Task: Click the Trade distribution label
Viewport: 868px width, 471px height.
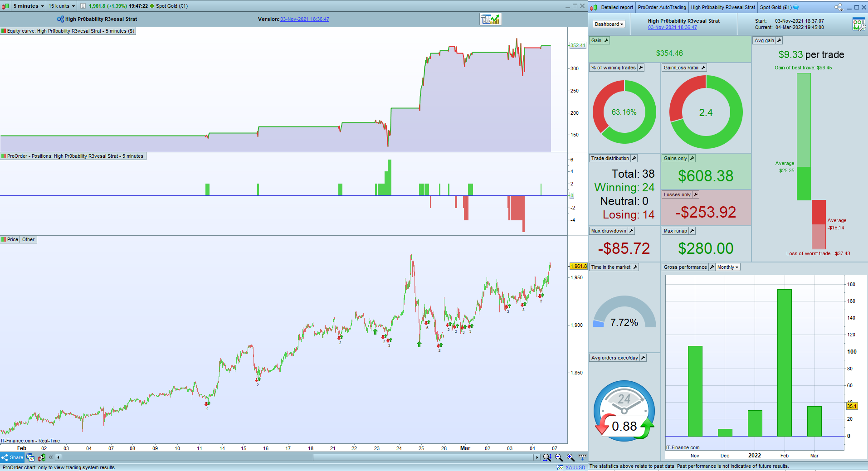Action: [x=610, y=158]
